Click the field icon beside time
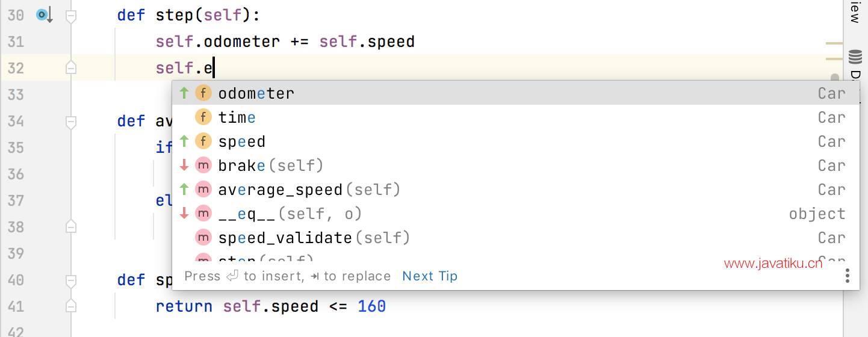Viewport: 868px width, 337px height. click(x=203, y=117)
